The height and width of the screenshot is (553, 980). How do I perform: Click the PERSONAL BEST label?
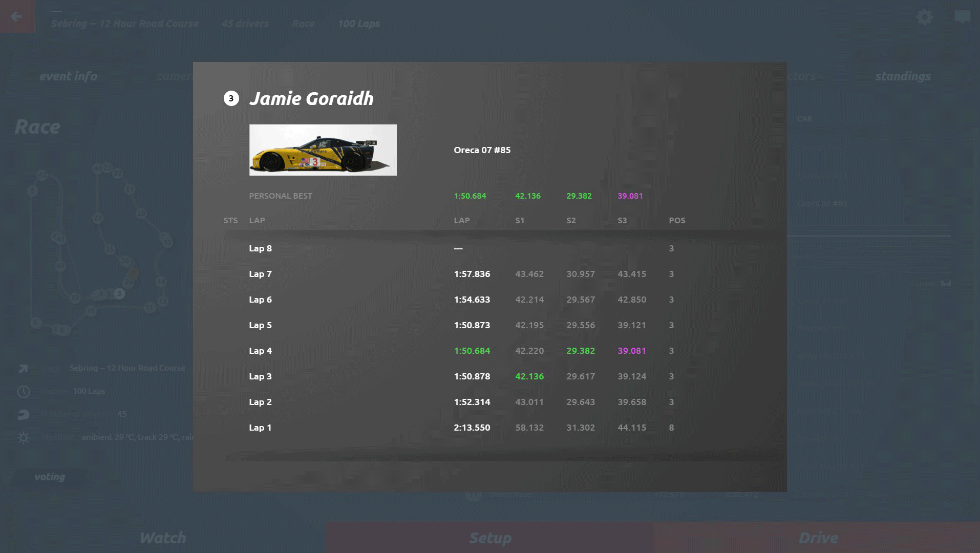point(281,196)
